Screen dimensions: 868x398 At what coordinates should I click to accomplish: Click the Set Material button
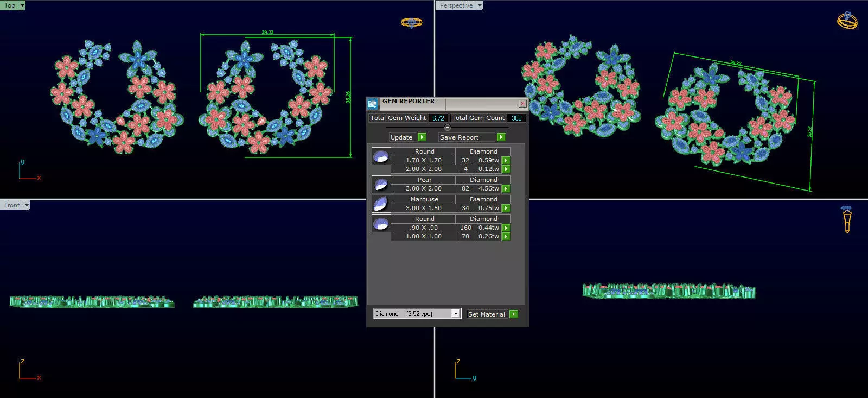point(487,314)
